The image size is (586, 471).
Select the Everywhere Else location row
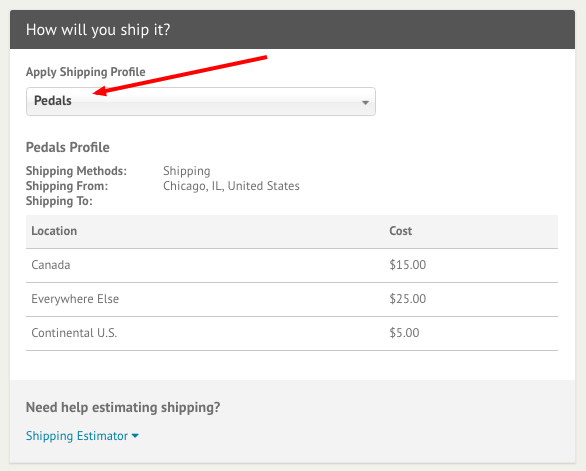click(x=292, y=299)
